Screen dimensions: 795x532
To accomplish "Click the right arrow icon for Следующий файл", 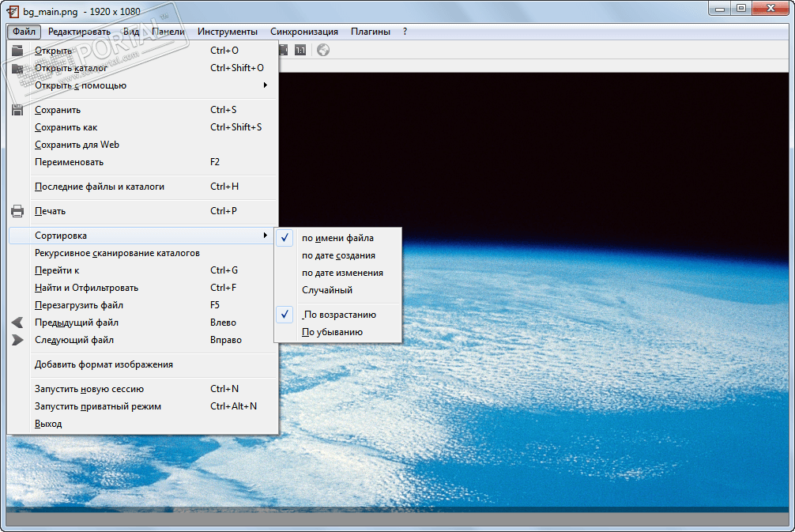I will pos(17,340).
